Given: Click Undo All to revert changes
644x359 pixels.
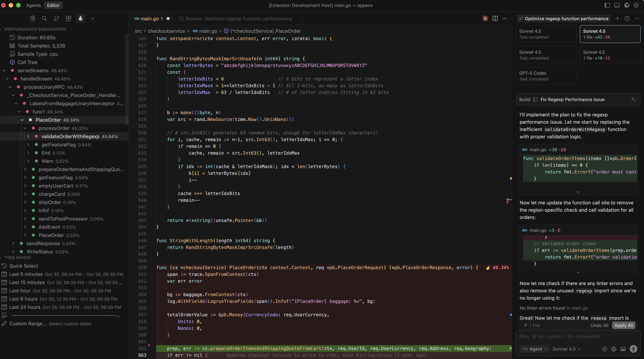Looking at the screenshot, I should 599,325.
